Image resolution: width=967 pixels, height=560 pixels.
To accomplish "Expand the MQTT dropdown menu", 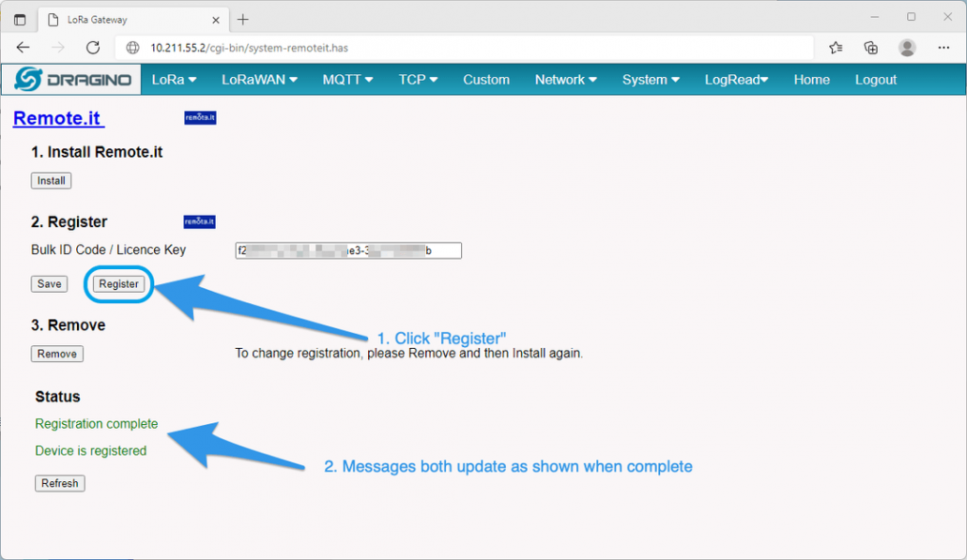I will pos(347,80).
